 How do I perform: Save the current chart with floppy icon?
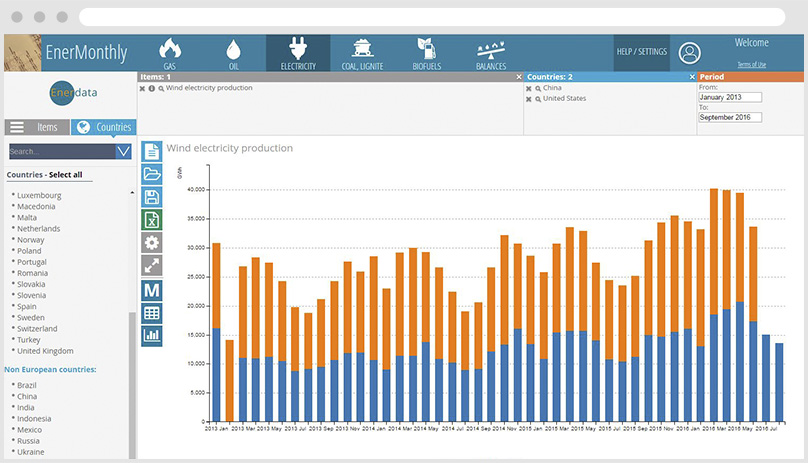(x=152, y=197)
